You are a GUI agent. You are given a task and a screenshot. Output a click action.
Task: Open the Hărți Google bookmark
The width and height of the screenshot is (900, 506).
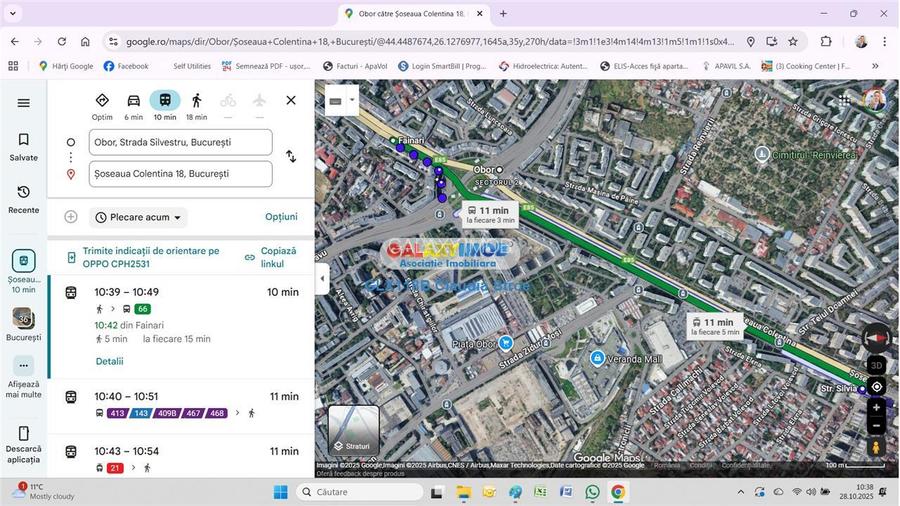pos(66,66)
